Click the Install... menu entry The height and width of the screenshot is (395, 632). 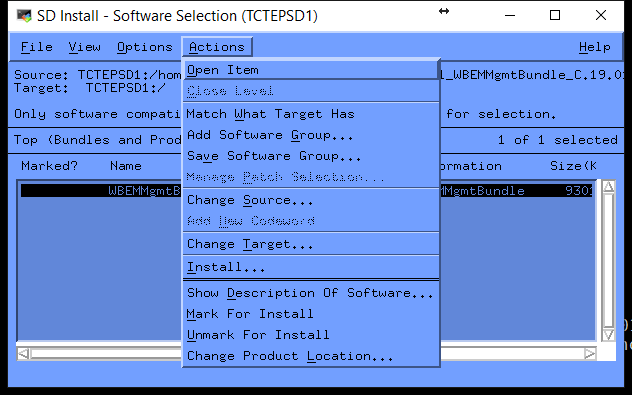point(310,267)
